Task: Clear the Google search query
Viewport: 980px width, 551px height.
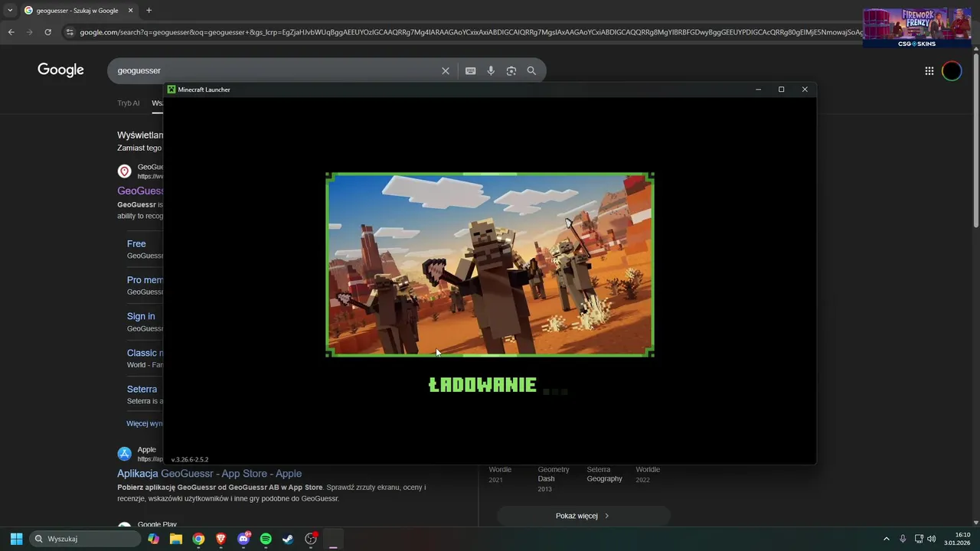Action: click(446, 70)
